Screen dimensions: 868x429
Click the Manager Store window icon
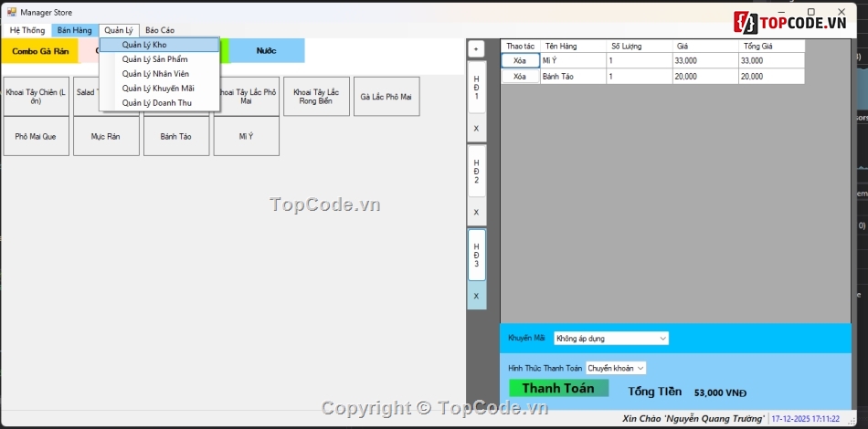point(12,12)
